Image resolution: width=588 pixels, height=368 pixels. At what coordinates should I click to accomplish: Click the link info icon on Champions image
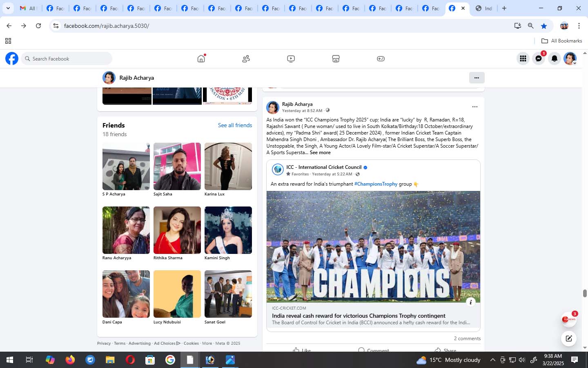coord(470,302)
